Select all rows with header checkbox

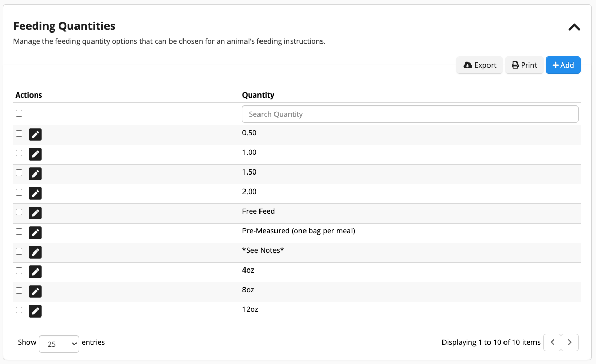(19, 114)
